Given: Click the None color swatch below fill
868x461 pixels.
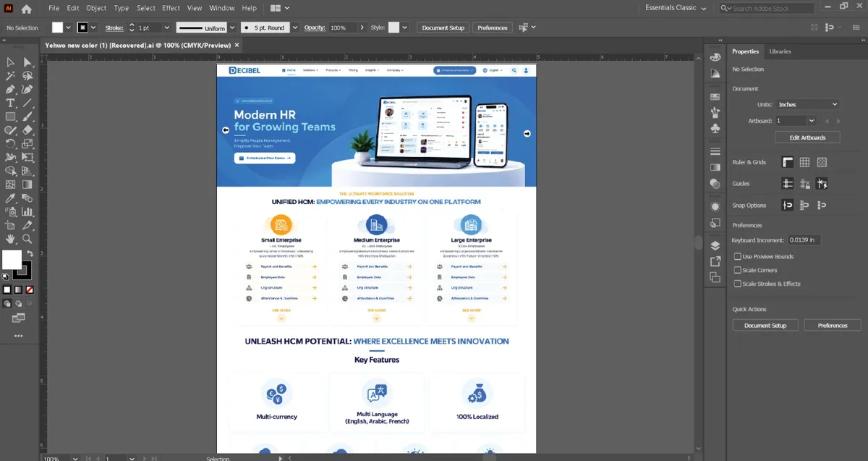Looking at the screenshot, I should (30, 289).
